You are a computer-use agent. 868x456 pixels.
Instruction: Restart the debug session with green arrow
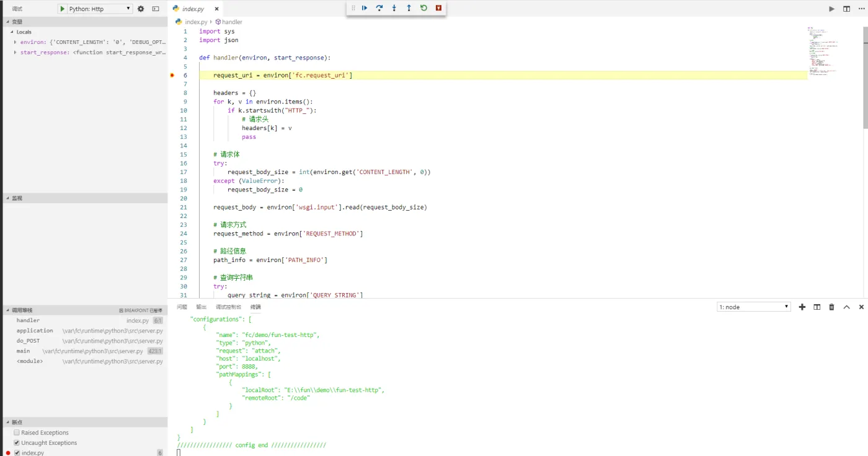click(x=423, y=8)
